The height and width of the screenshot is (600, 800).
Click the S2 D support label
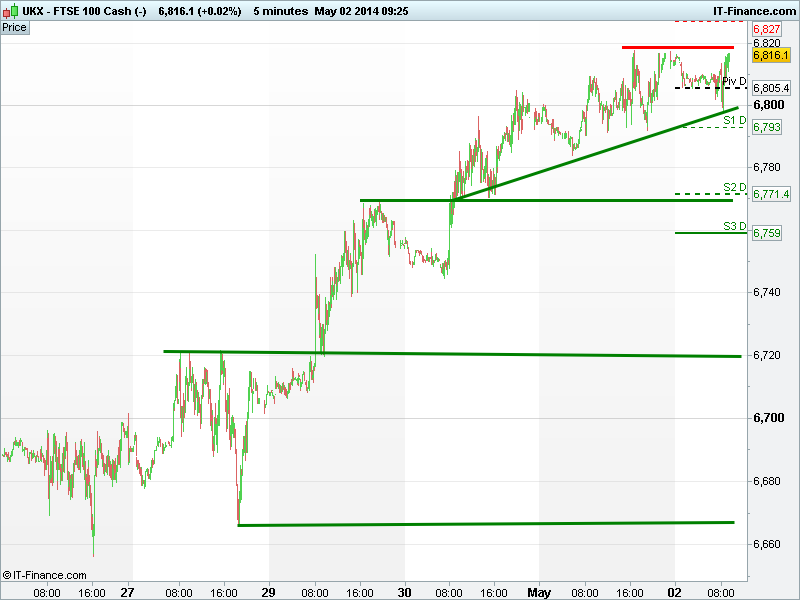[x=735, y=187]
